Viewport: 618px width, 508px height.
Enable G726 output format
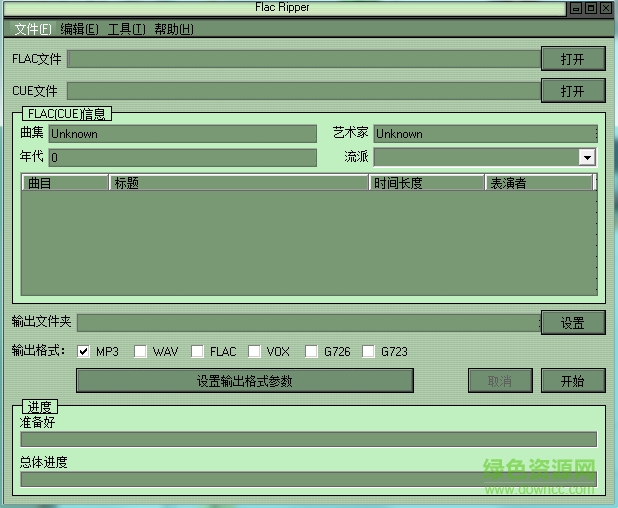pos(311,351)
